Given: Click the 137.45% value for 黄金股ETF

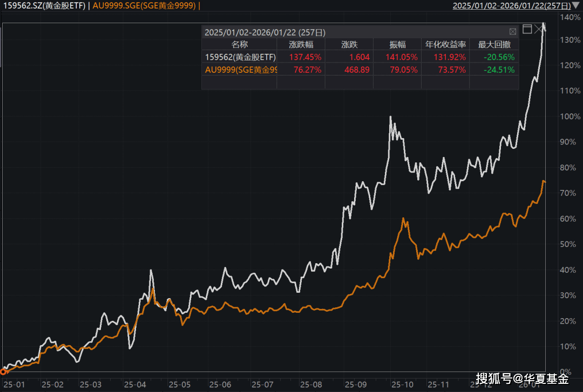Looking at the screenshot, I should tap(305, 57).
